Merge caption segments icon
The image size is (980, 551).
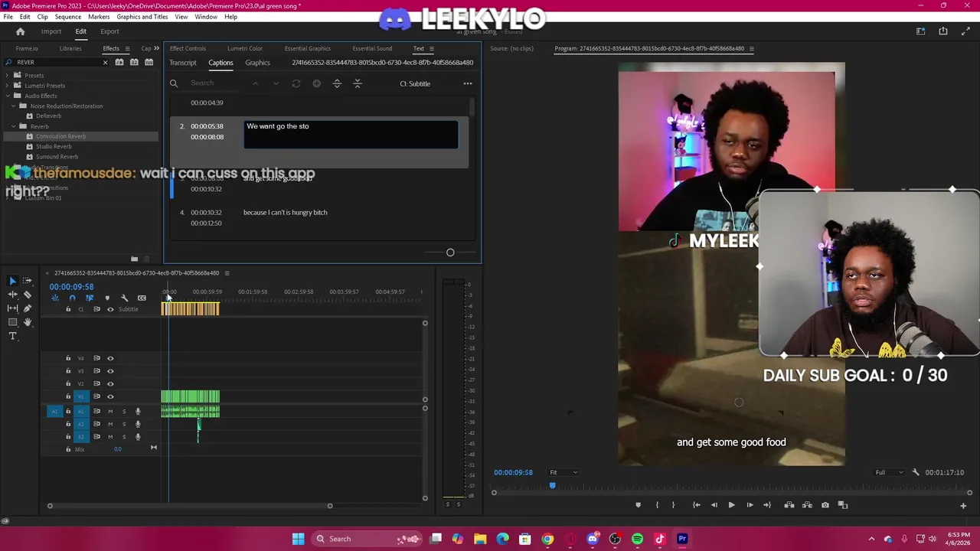pyautogui.click(x=358, y=83)
